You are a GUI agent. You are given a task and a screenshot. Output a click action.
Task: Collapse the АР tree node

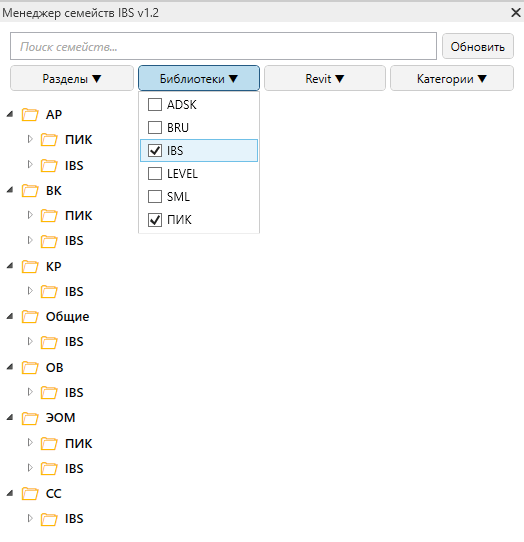pyautogui.click(x=10, y=114)
